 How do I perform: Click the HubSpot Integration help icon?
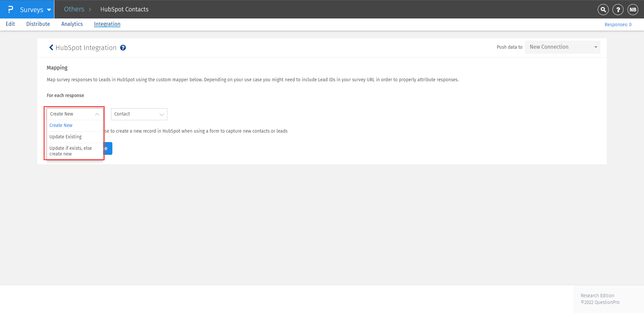(123, 48)
